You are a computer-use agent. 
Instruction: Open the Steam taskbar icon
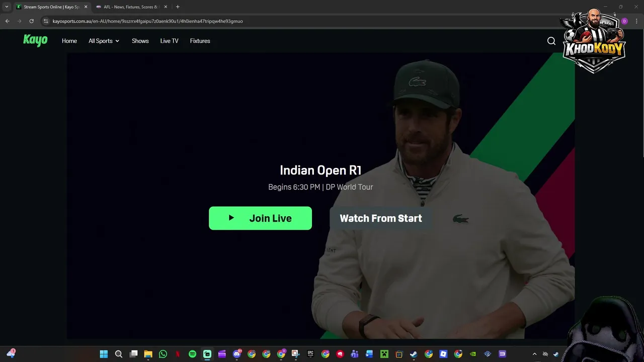[x=414, y=354]
